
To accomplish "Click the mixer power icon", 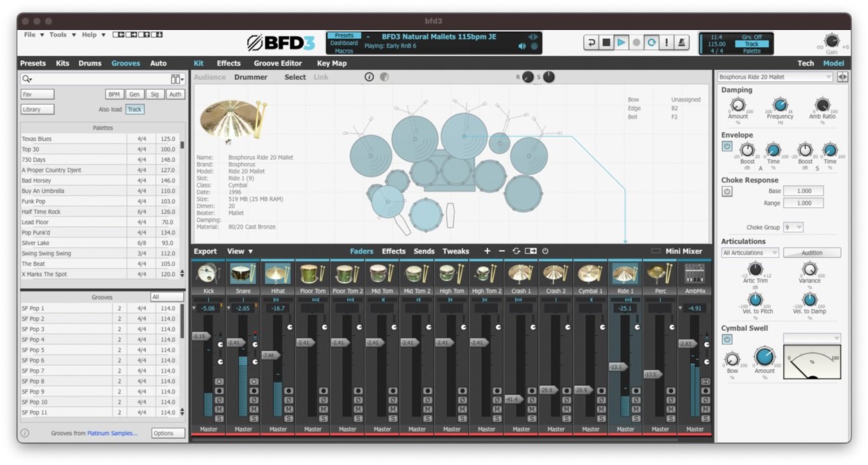I will [545, 251].
